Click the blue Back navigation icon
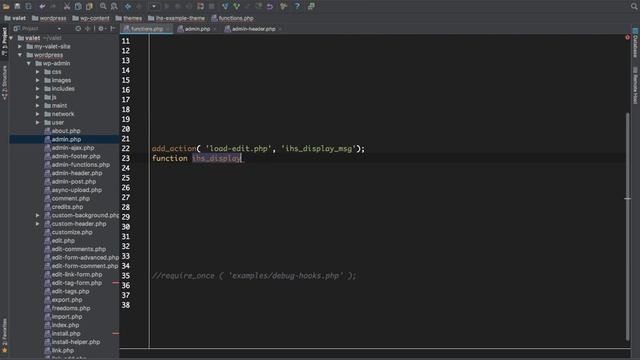This screenshot has height=360, width=640. coord(128,6)
